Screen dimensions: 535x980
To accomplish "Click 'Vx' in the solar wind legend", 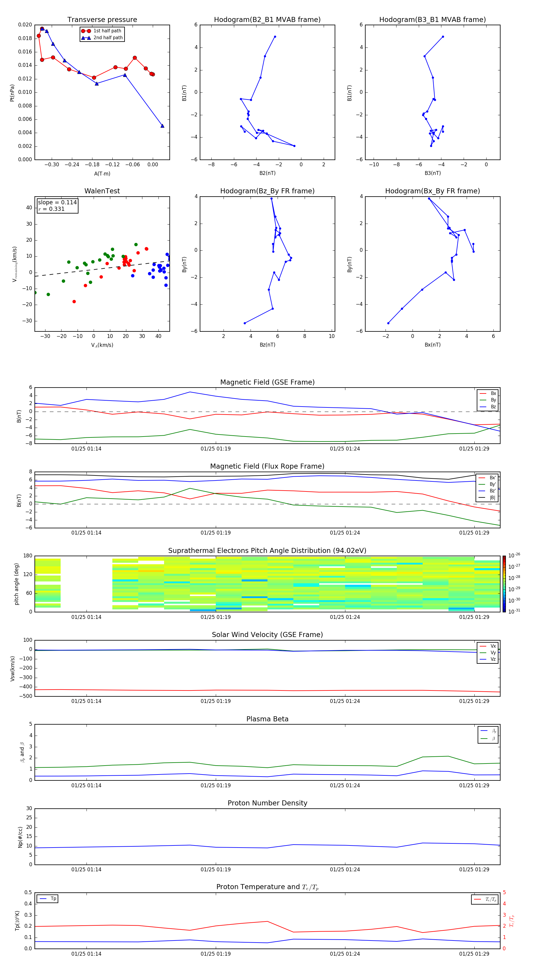I will pos(493,646).
